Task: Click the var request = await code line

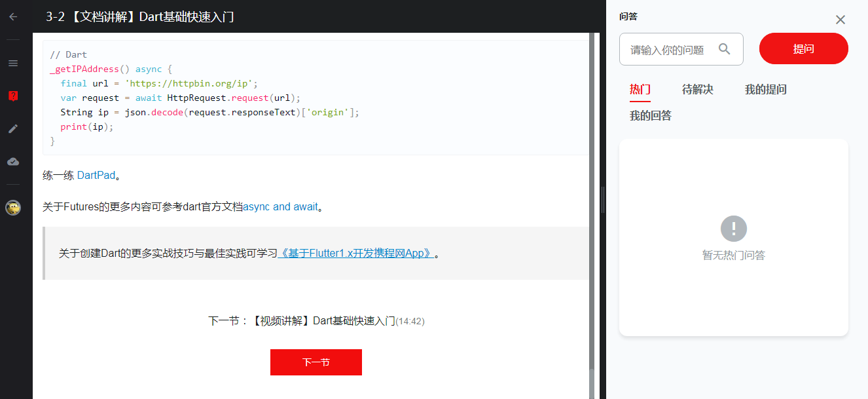Action: coord(180,98)
